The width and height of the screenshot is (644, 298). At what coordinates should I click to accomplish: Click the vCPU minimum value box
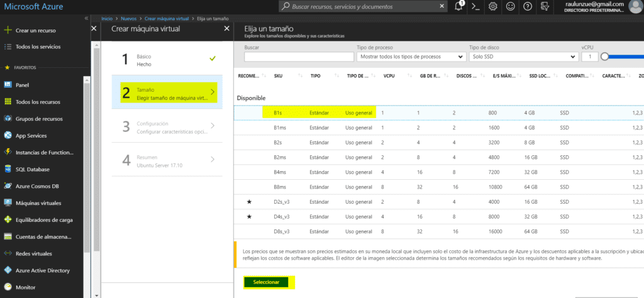click(x=590, y=57)
